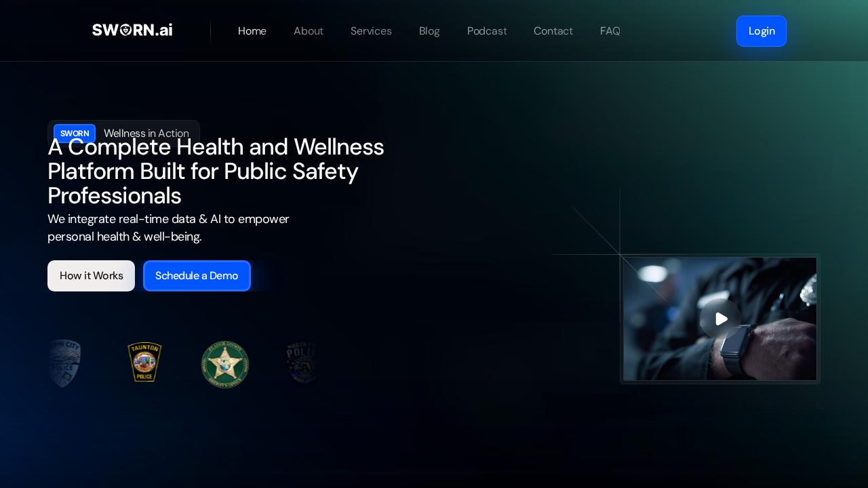Click the Login button
Viewport: 868px width, 488px height.
click(761, 30)
